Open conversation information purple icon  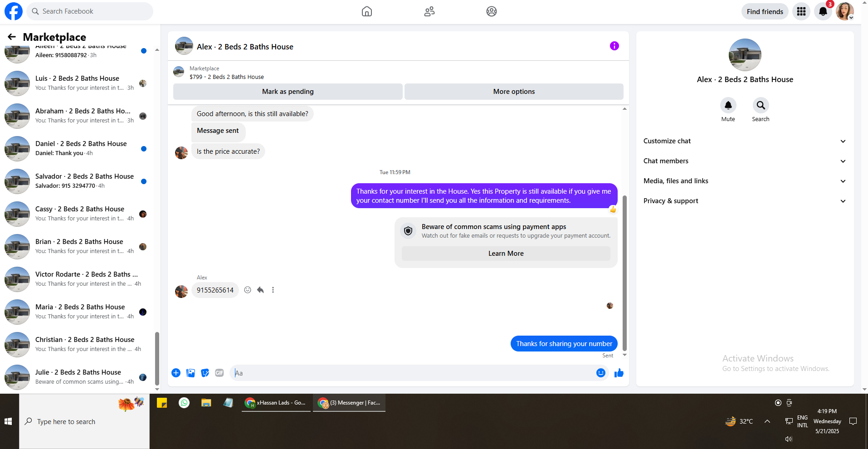pyautogui.click(x=614, y=46)
